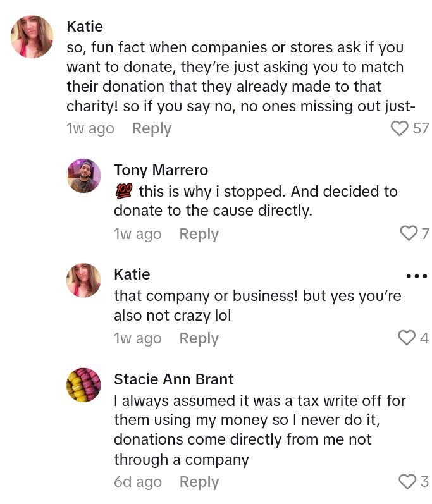Click Katie's username on the top comment
The height and width of the screenshot is (504, 432).
pyautogui.click(x=84, y=27)
